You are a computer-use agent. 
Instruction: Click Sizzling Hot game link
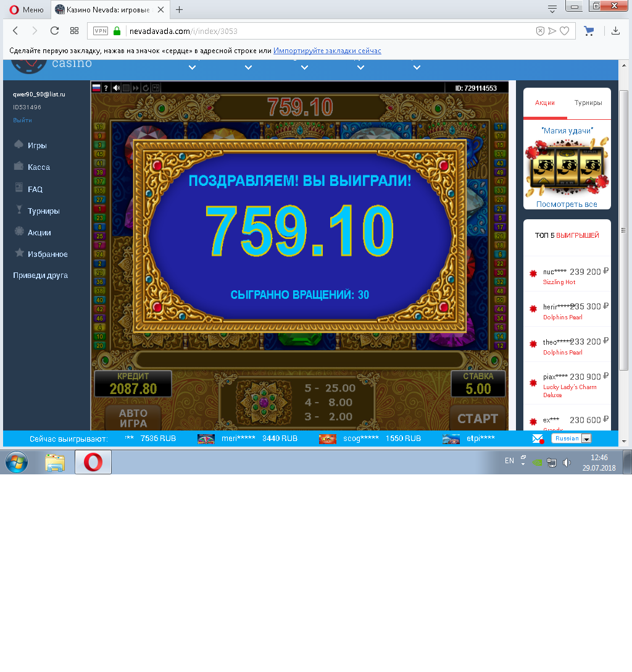[x=559, y=282]
